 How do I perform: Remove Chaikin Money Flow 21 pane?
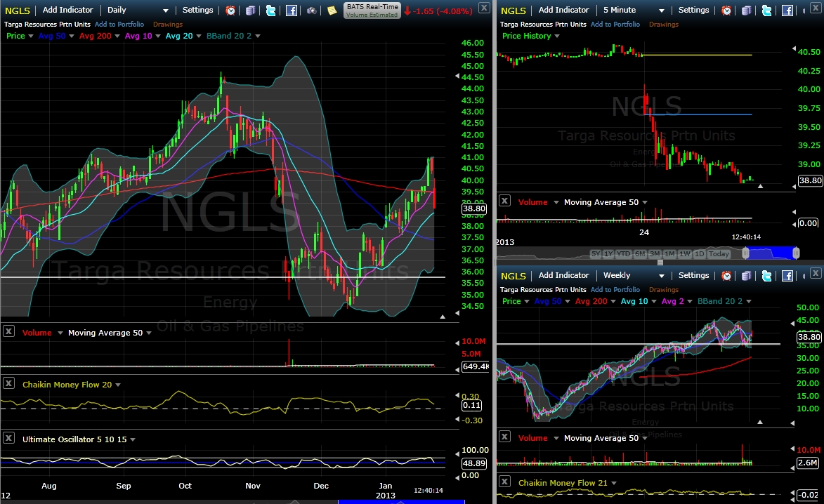[x=504, y=482]
